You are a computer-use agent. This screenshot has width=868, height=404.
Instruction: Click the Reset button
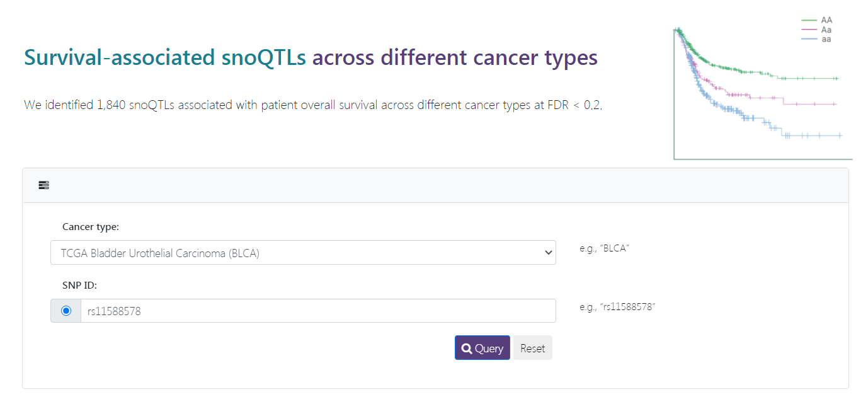pyautogui.click(x=533, y=348)
